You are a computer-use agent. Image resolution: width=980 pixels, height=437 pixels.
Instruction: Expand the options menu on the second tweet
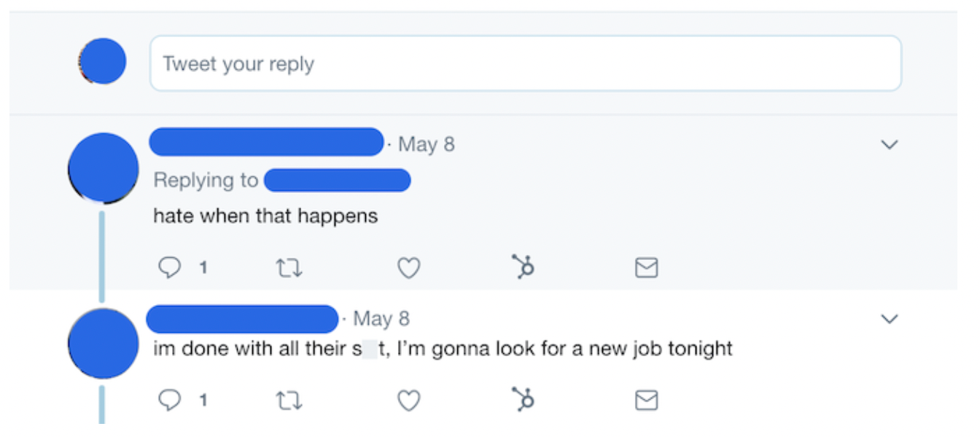[x=889, y=318]
